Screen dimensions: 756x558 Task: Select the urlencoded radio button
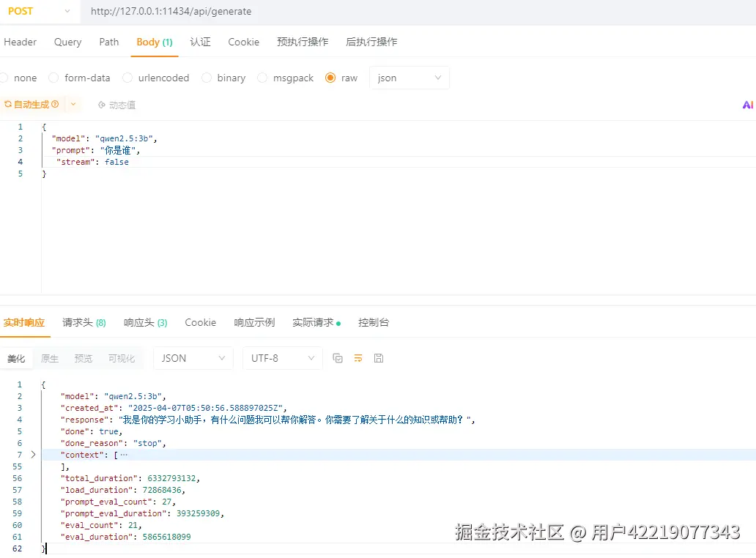127,78
